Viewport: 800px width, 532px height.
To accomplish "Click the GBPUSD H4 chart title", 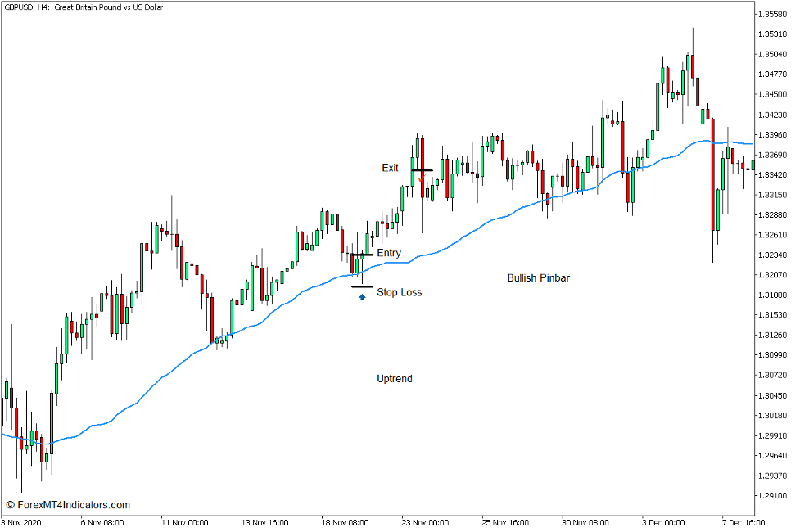I will pyautogui.click(x=82, y=7).
